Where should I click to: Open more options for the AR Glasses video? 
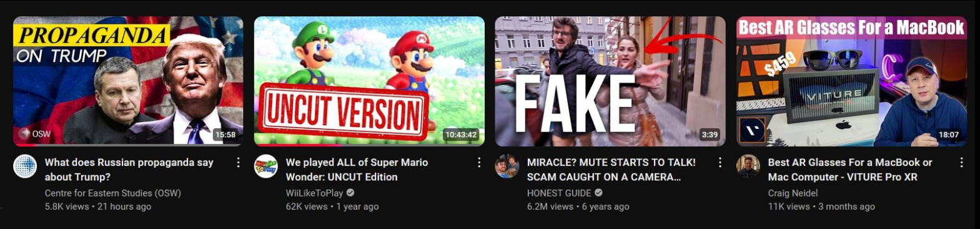tap(961, 163)
